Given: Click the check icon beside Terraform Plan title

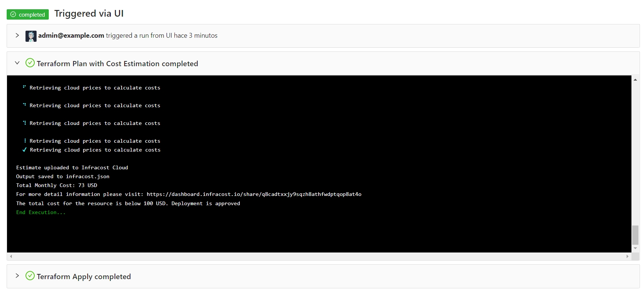Looking at the screenshot, I should pos(30,63).
